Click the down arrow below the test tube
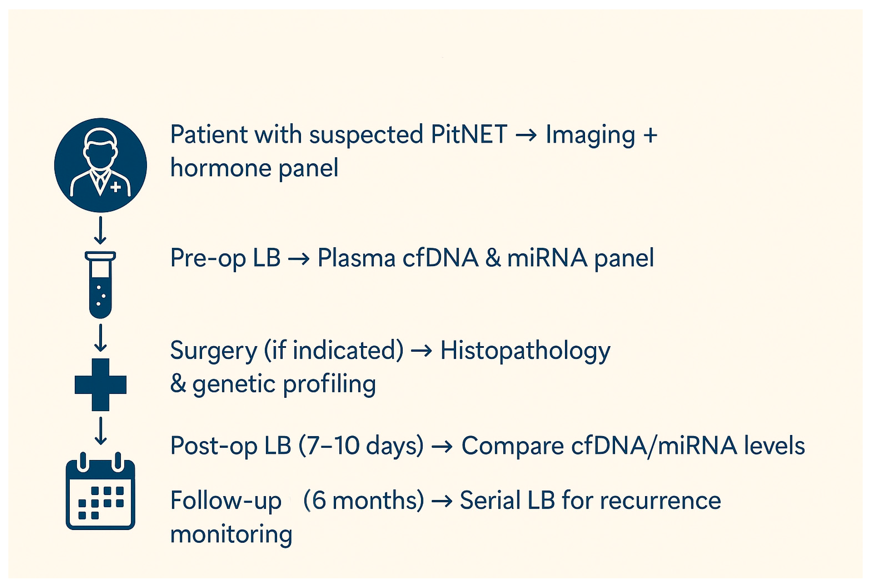Screen dimensions: 872x588 tap(100, 337)
